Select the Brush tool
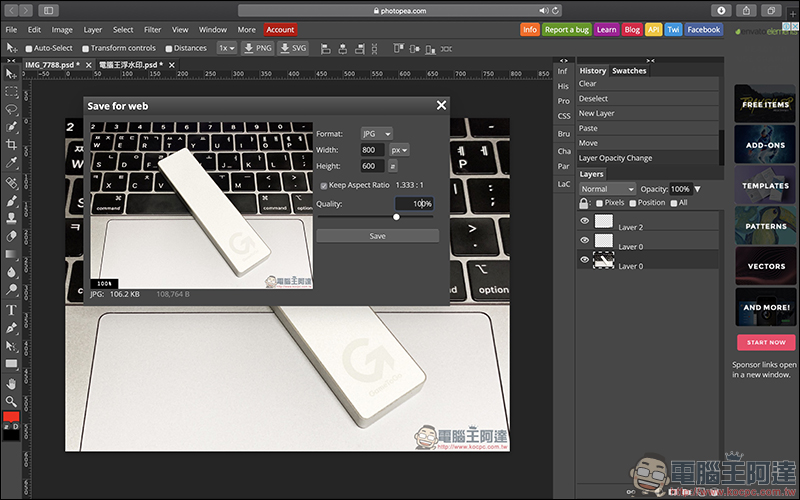 point(11,201)
